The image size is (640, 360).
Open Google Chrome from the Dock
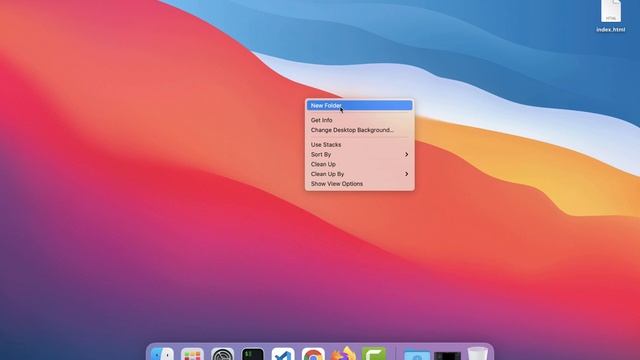(x=313, y=353)
